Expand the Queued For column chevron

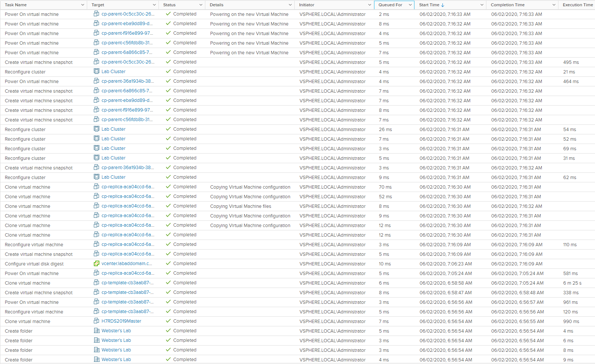coord(410,5)
